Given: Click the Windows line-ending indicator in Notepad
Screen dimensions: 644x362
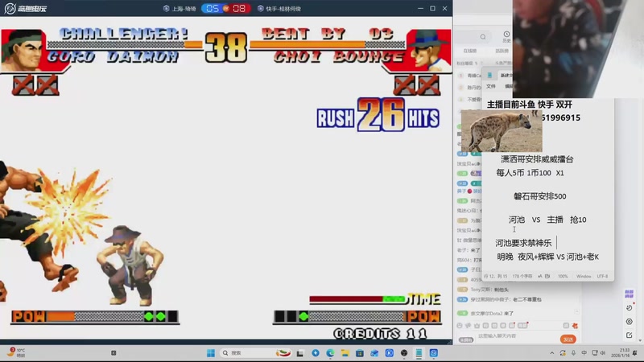Looking at the screenshot, I should [x=584, y=276].
